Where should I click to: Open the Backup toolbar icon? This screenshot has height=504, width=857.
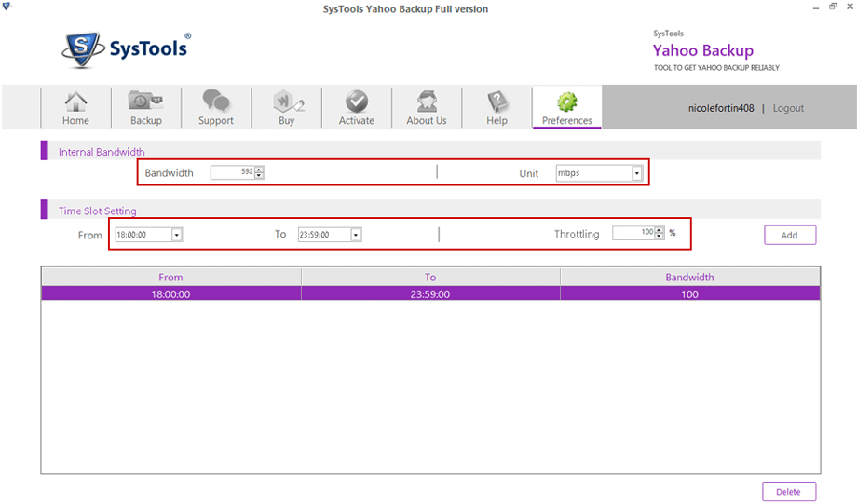(x=145, y=108)
